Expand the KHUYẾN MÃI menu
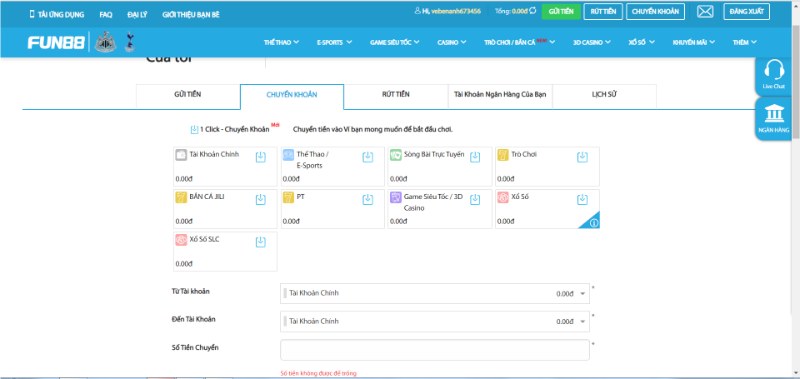 (x=693, y=42)
